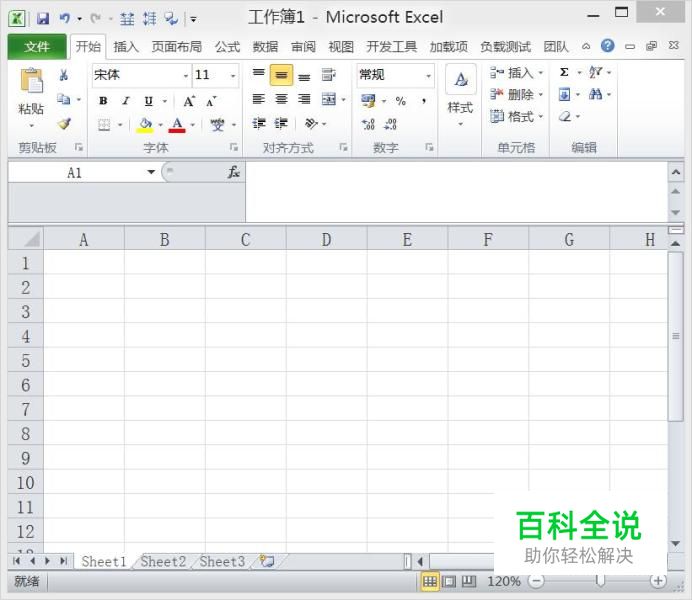Screen dimensions: 692x600
Task: Click the Paste clipboard icon
Action: [x=31, y=81]
